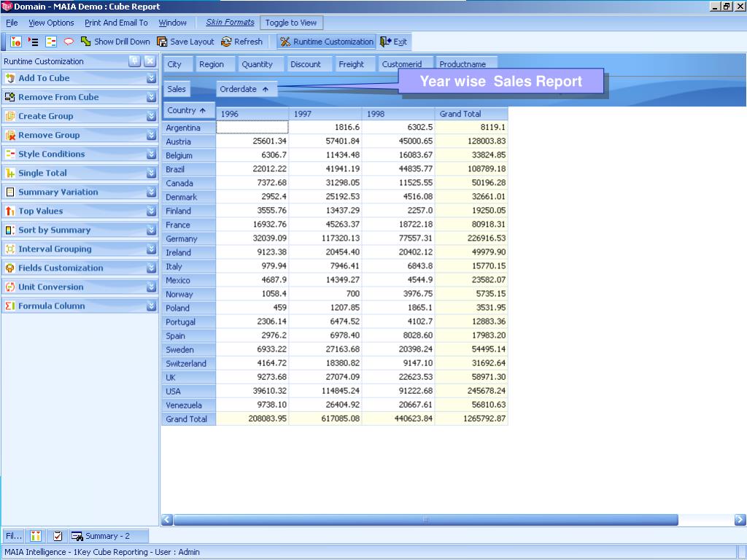Click the Exit door icon

pyautogui.click(x=385, y=42)
